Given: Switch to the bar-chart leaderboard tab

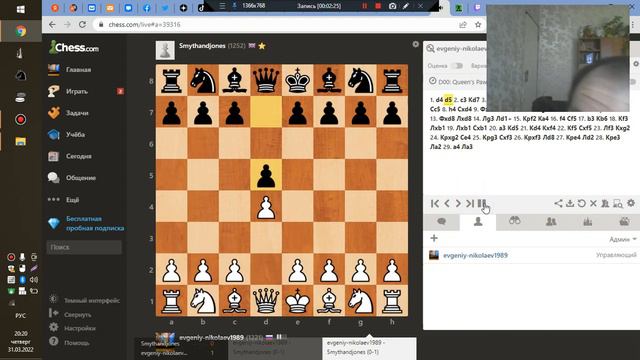Looking at the screenshot, I should point(587,222).
